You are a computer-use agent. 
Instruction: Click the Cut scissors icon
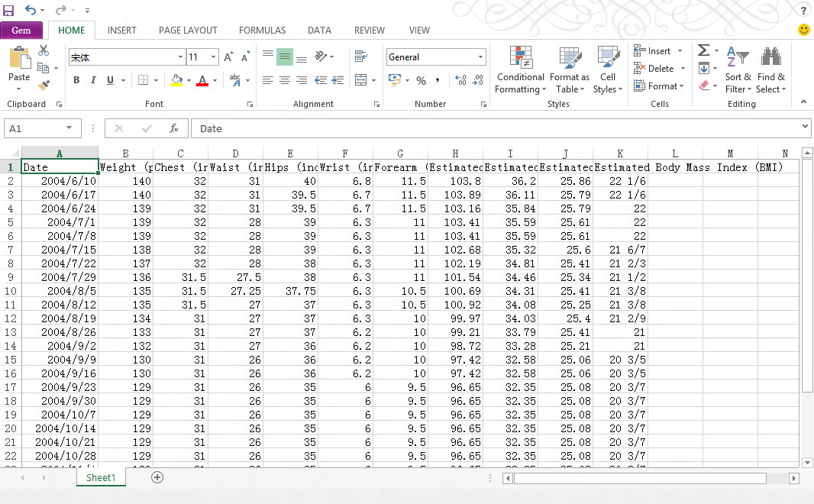point(44,50)
